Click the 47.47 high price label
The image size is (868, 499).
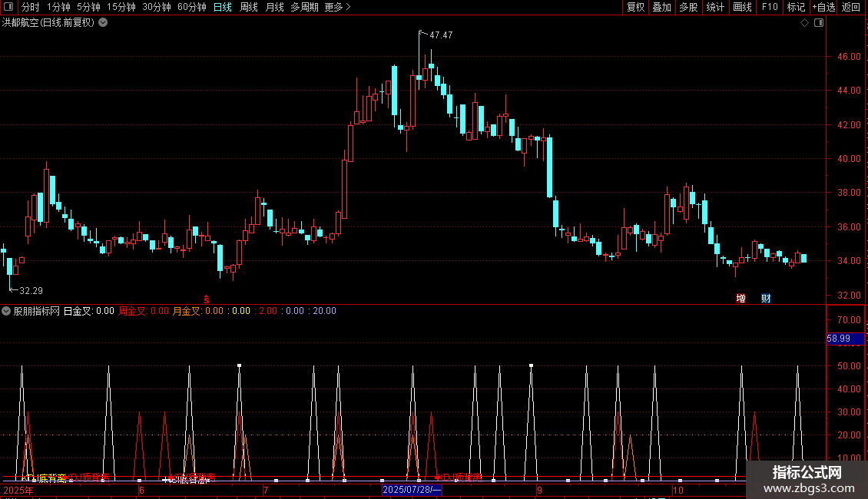click(441, 35)
